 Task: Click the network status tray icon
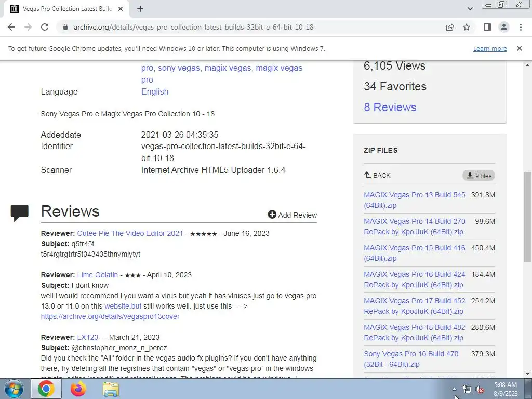click(467, 390)
